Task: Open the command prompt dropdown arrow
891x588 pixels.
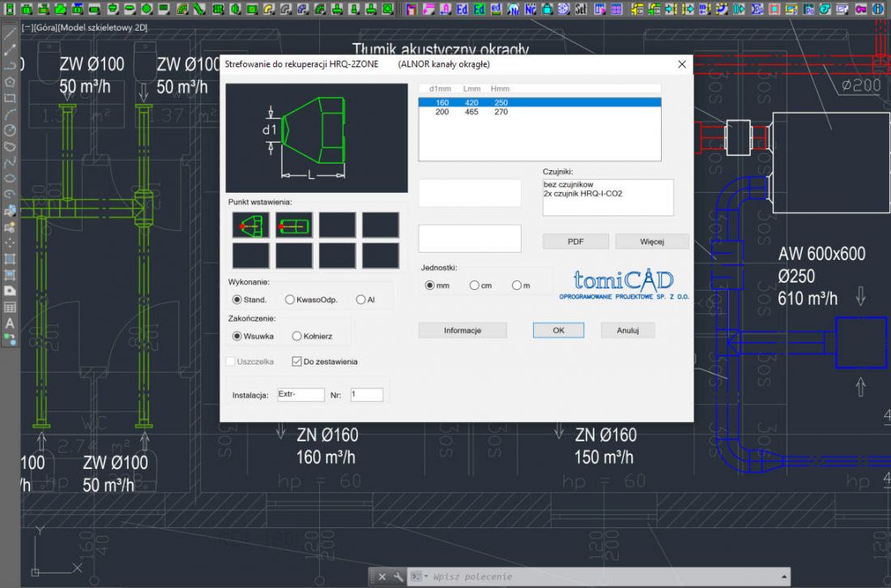Action: point(425,577)
